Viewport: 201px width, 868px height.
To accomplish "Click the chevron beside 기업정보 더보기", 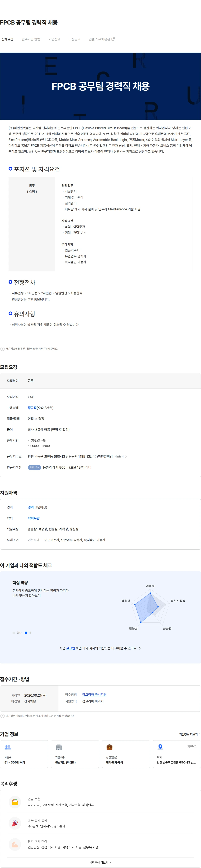I will coord(199,734).
